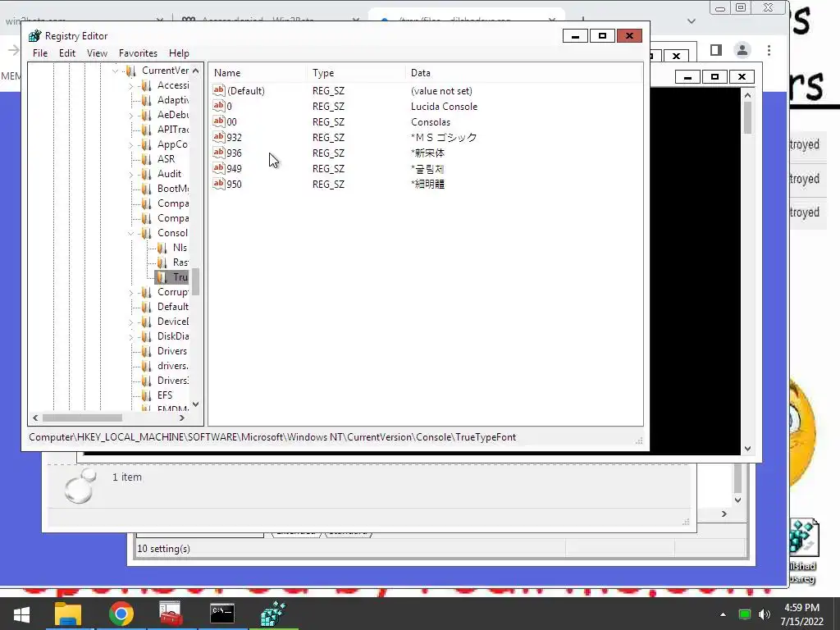Open the Chrome profile avatar icon

[742, 50]
